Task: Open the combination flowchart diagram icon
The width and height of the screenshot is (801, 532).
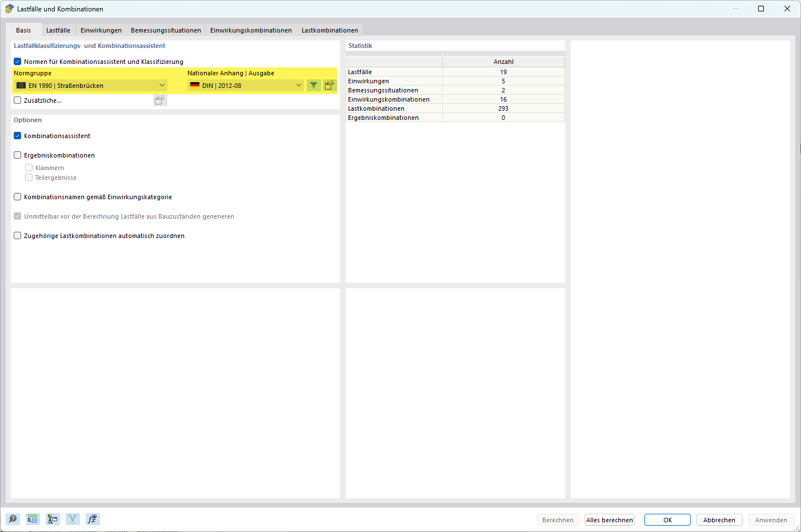Action: 73,519
